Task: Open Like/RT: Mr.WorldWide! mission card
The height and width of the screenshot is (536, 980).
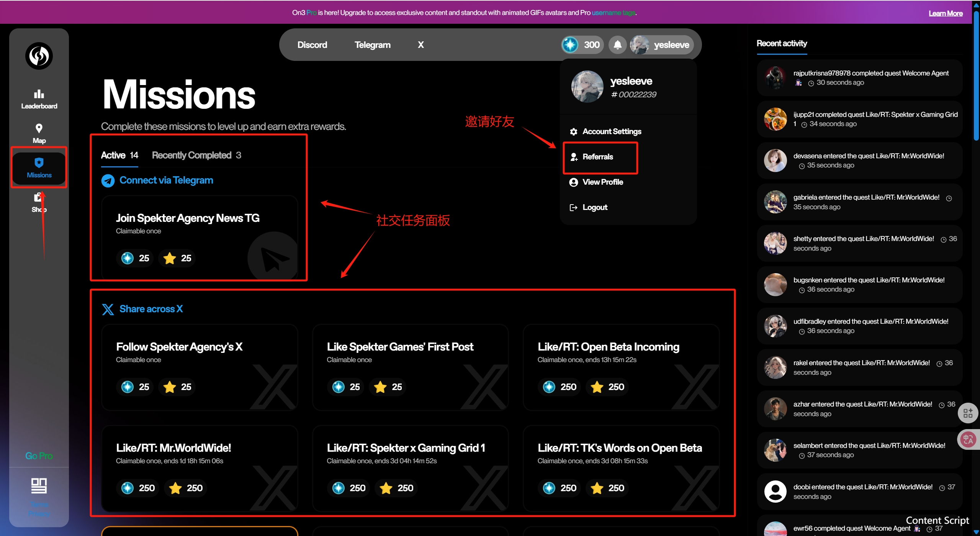Action: 200,468
